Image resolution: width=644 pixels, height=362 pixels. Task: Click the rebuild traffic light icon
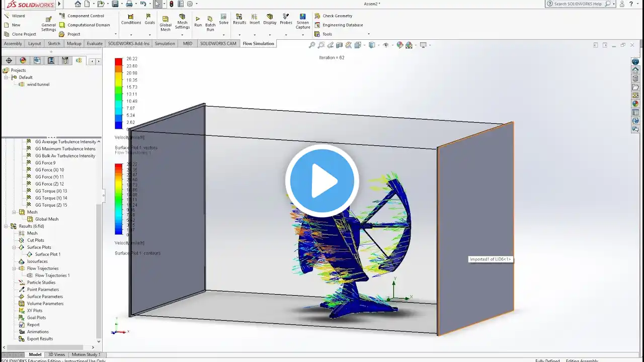pos(171,4)
